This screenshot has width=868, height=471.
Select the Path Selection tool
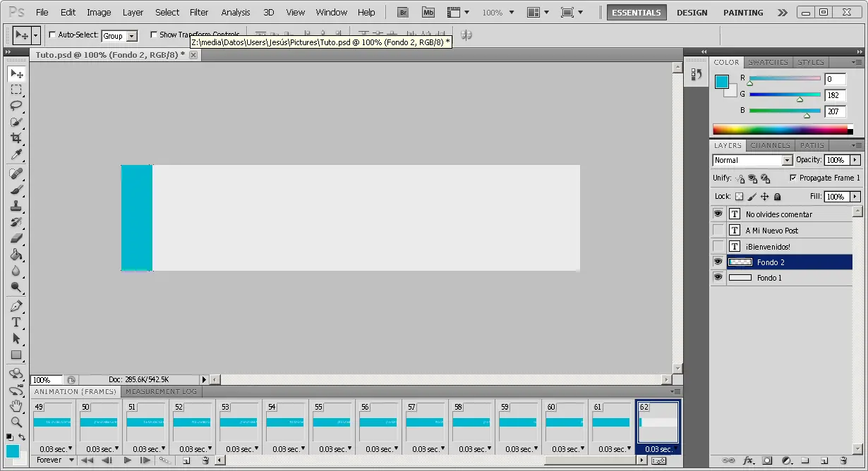click(x=16, y=338)
